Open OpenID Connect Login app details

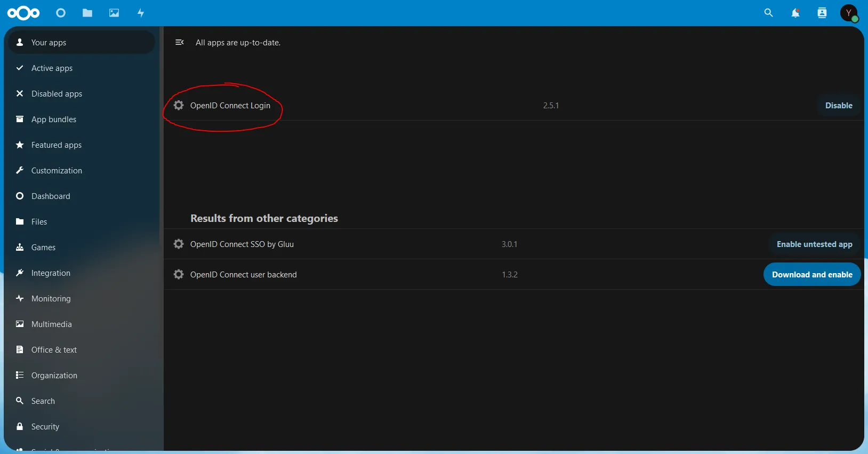(230, 106)
